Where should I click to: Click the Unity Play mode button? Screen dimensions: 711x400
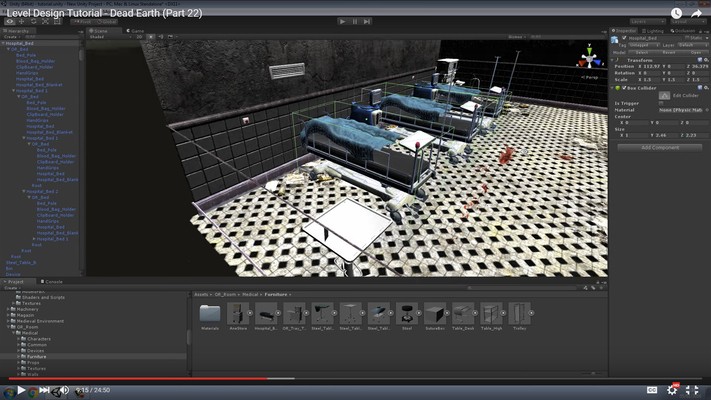339,20
